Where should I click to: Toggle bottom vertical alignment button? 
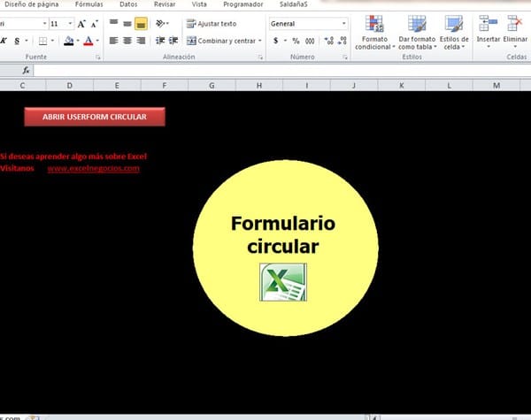[141, 24]
